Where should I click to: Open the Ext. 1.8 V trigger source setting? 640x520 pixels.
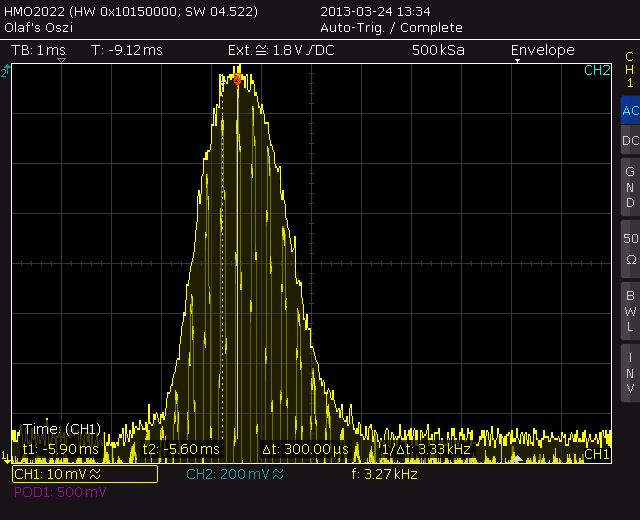pyautogui.click(x=281, y=50)
